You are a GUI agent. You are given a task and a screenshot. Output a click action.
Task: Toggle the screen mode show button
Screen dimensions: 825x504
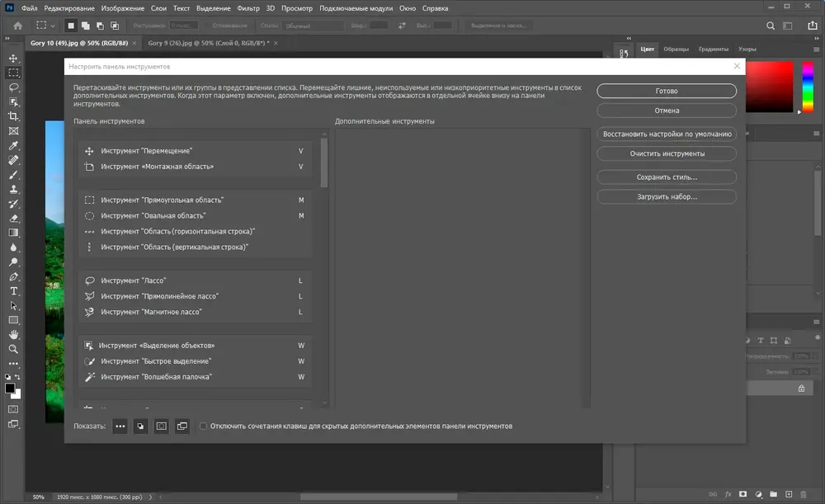182,426
